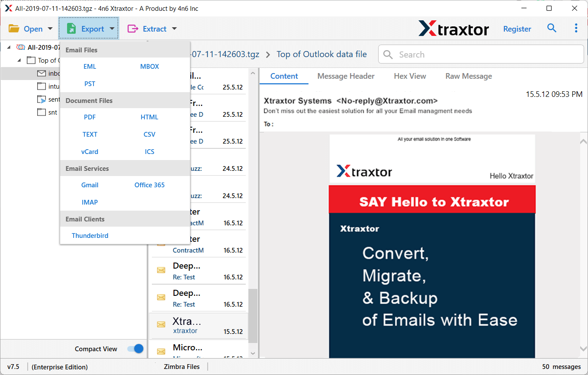This screenshot has height=375, width=588.
Task: Select the first Deep Re: Test message
Action: coord(199,271)
